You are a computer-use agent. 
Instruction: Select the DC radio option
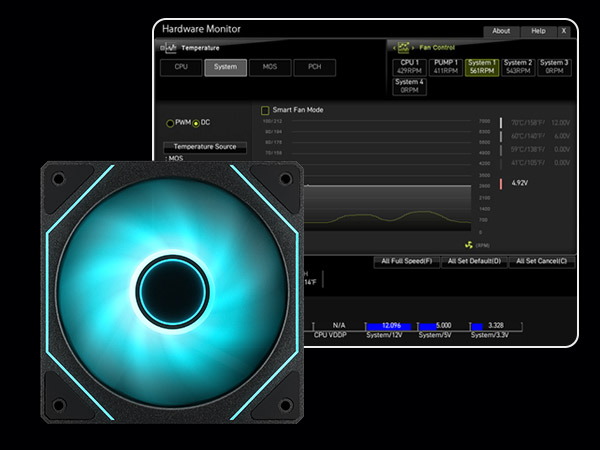pos(195,122)
